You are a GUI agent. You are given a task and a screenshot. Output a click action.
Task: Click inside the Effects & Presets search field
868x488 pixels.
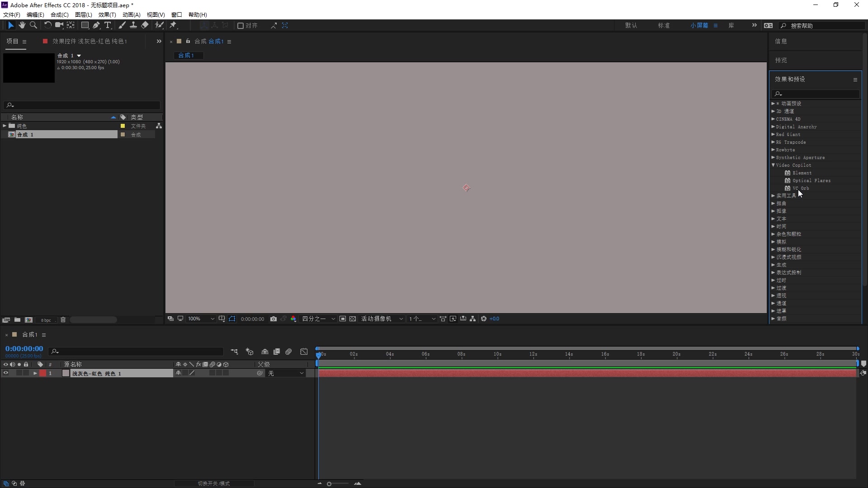(x=816, y=94)
